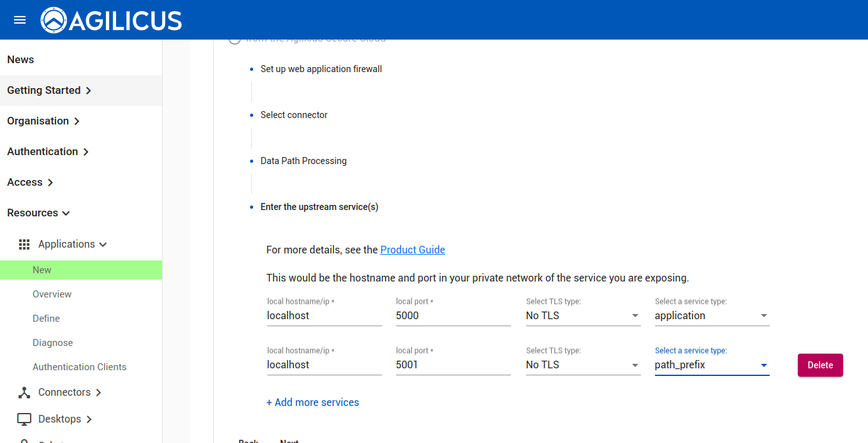
Task: Collapse the Resources section
Action: [x=38, y=213]
